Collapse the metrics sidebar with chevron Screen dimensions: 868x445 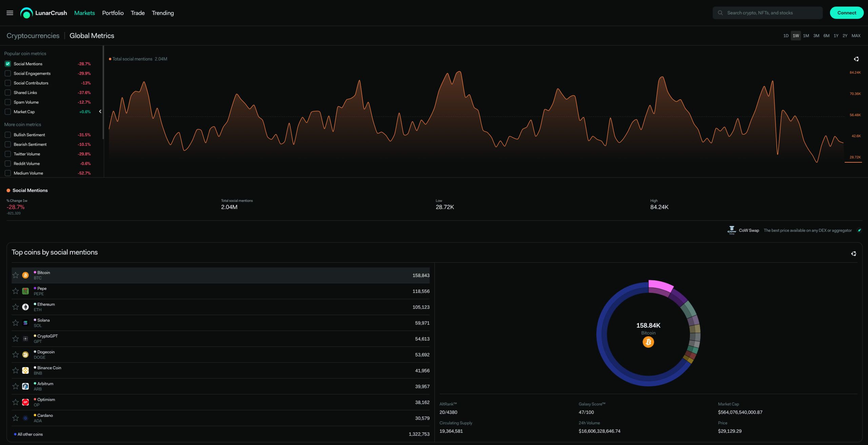pyautogui.click(x=100, y=111)
